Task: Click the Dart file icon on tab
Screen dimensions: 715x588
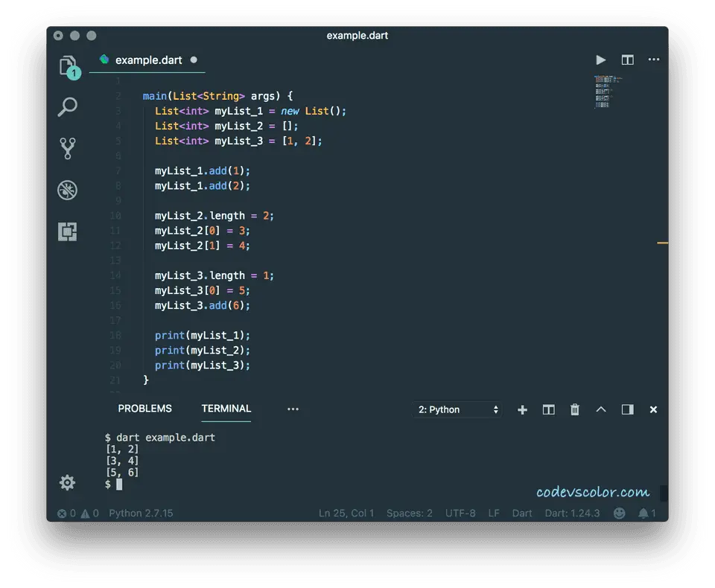Action: point(104,60)
